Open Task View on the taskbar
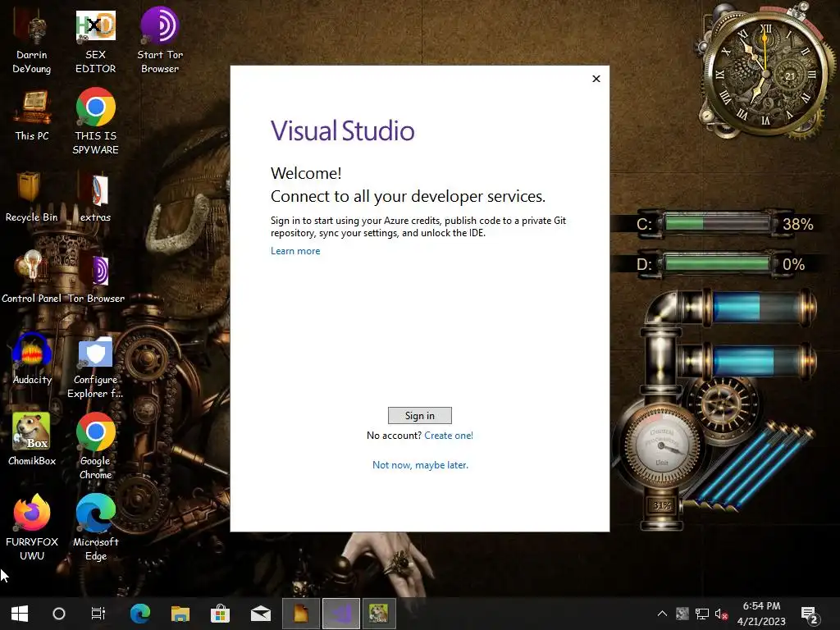Viewport: 840px width, 630px height. [98, 614]
